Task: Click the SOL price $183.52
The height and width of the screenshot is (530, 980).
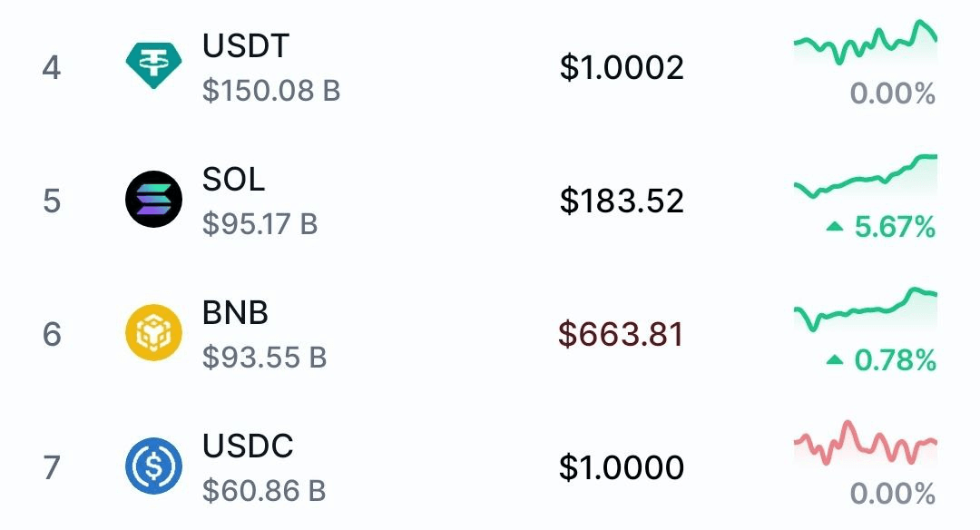Action: point(622,201)
